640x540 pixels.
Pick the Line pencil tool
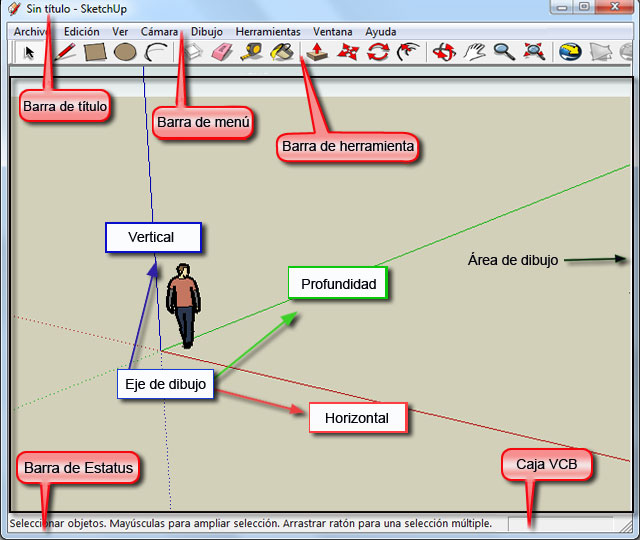tap(65, 52)
